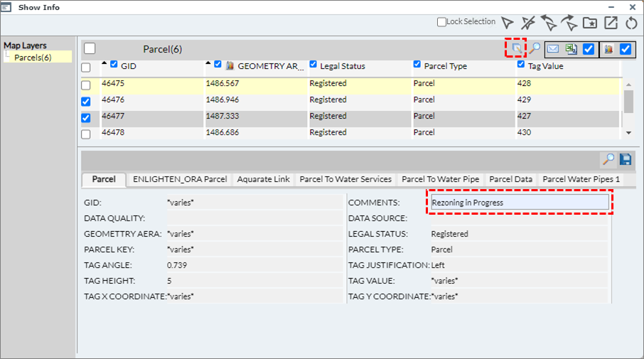Uncheck the row for GID 46476

pos(86,102)
